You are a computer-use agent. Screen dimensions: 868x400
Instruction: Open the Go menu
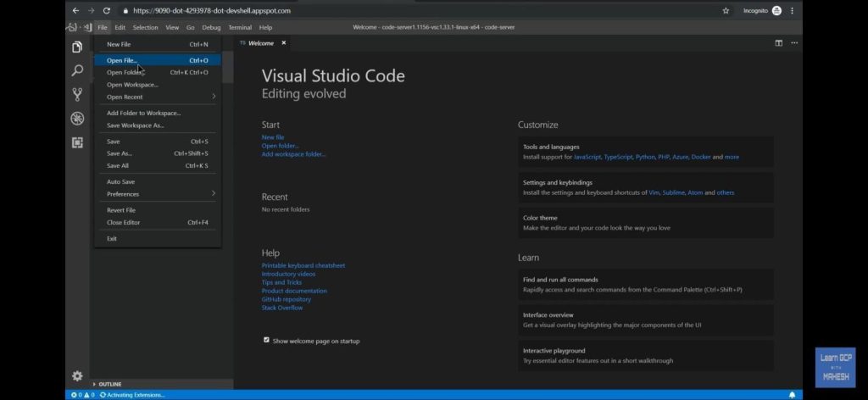point(190,27)
